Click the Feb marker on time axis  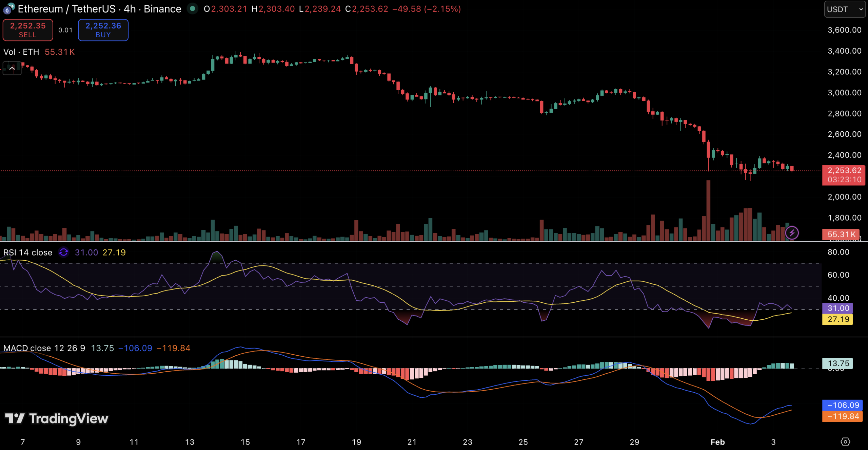[717, 442]
